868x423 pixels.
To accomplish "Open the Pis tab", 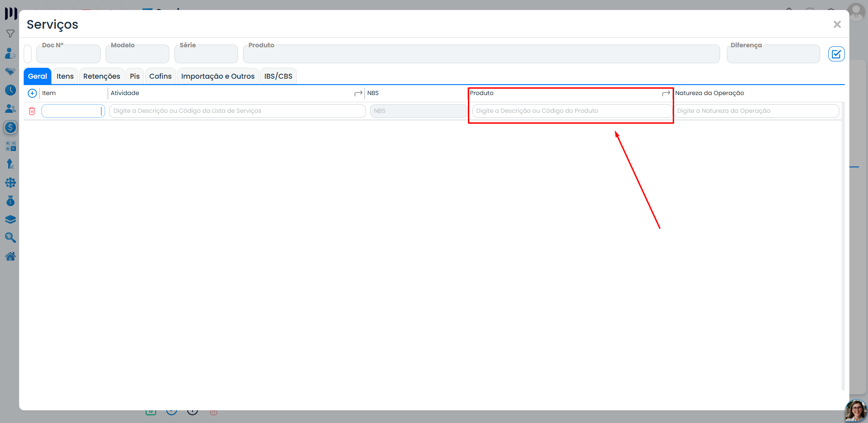I will click(135, 76).
